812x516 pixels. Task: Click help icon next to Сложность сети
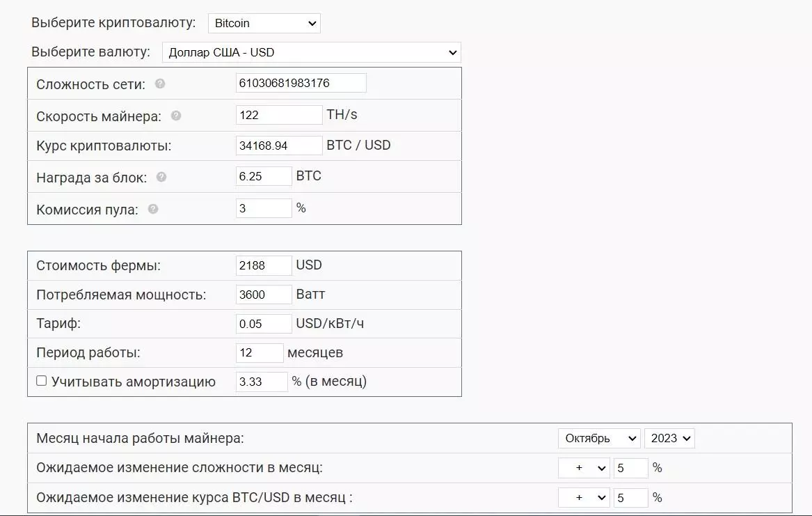[160, 84]
